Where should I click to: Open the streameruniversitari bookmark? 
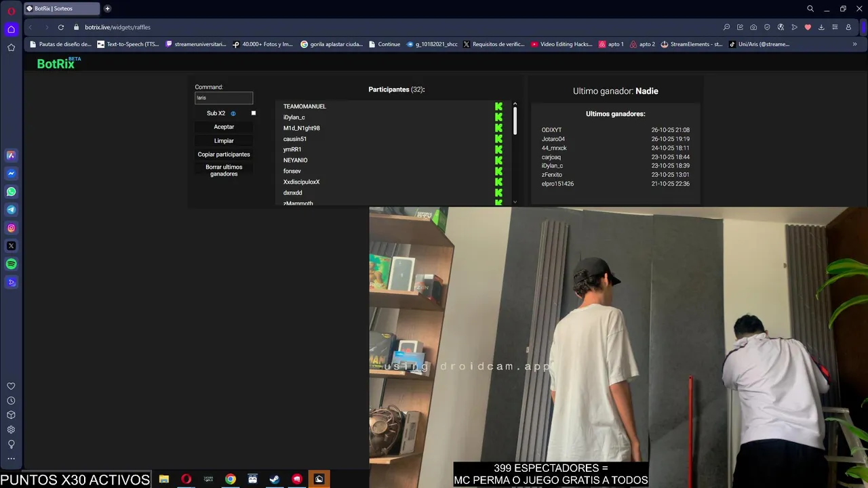pos(196,44)
